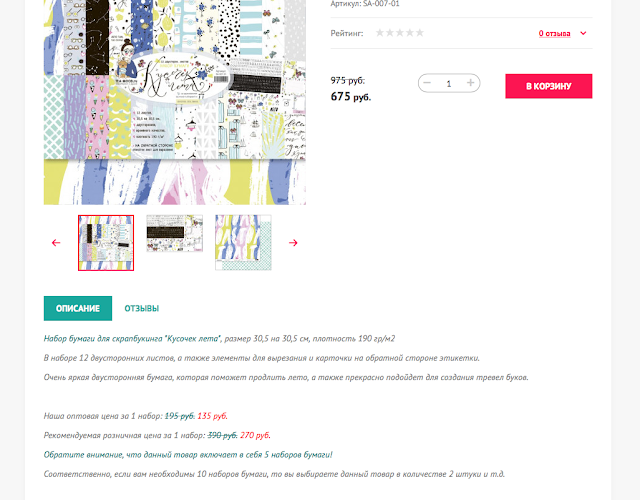Select the first rating star
This screenshot has height=500, width=640.
coord(380,33)
